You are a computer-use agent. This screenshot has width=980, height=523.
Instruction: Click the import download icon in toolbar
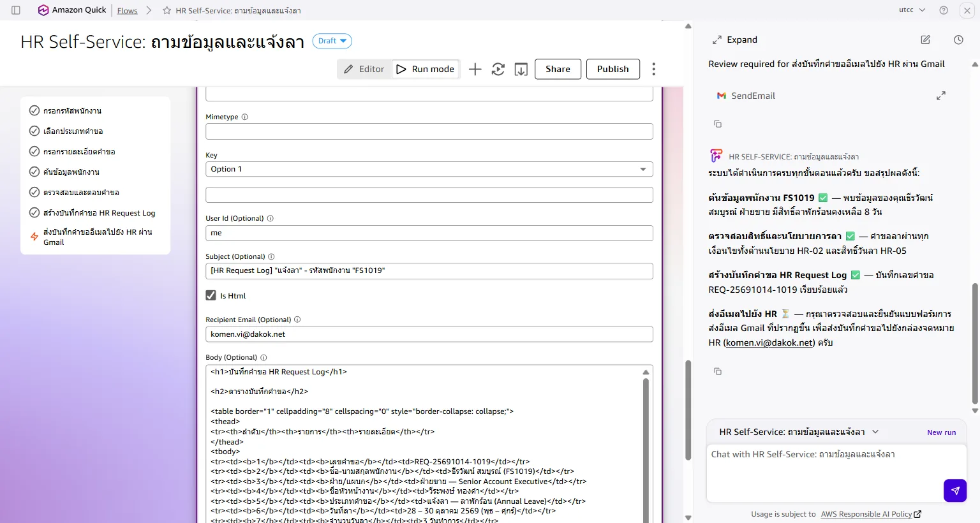pos(521,69)
